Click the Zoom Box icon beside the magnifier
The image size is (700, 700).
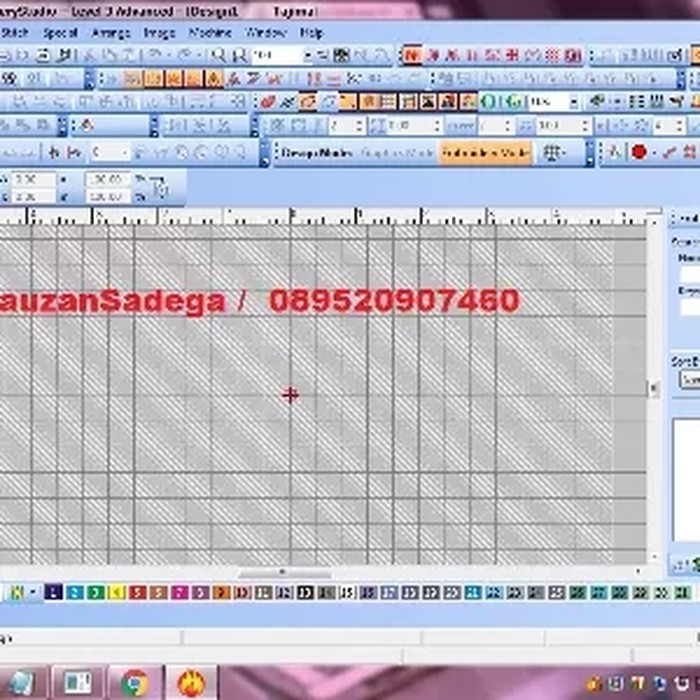pyautogui.click(x=240, y=55)
